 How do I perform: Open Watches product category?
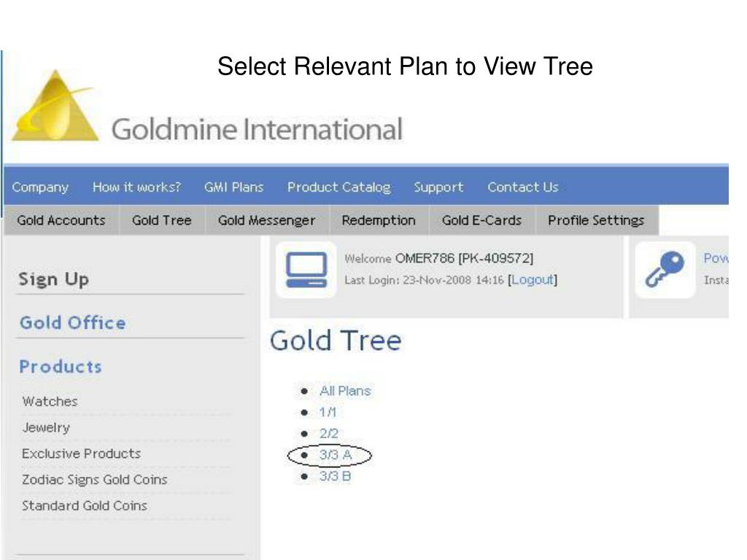50,402
